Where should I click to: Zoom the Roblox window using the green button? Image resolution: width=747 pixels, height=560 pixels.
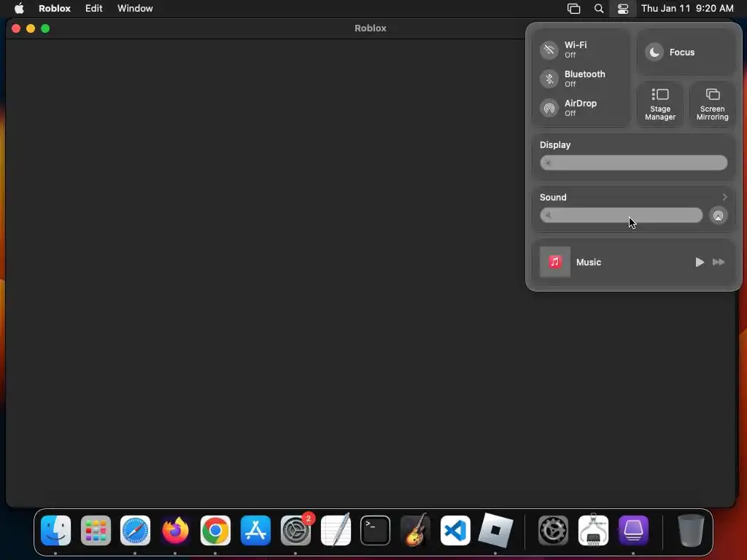point(45,28)
